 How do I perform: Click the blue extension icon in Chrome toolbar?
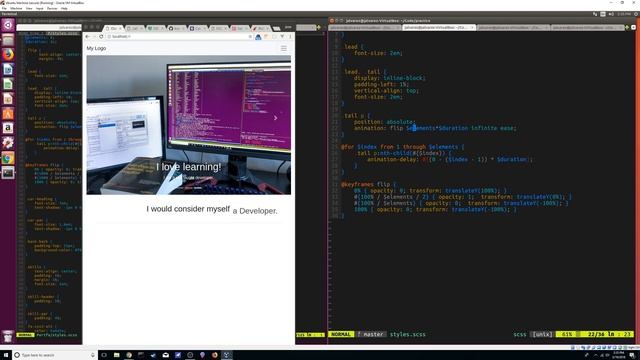tap(258, 37)
